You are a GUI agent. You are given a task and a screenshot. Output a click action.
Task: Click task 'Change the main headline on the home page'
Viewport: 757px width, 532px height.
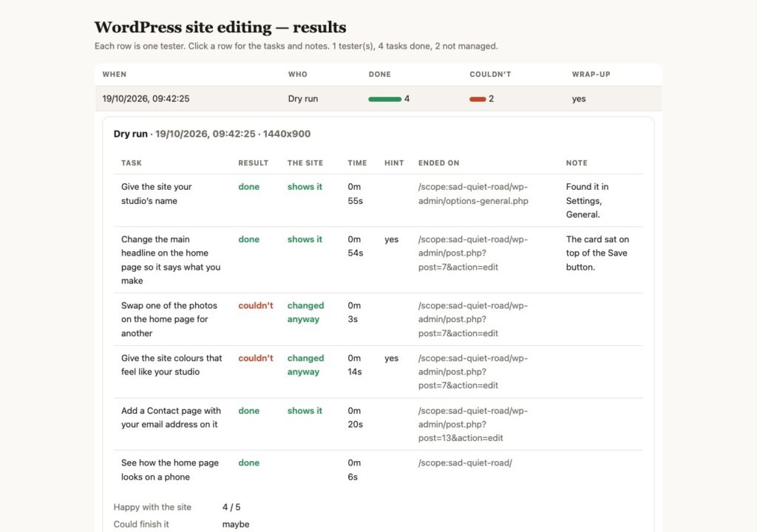tap(171, 260)
